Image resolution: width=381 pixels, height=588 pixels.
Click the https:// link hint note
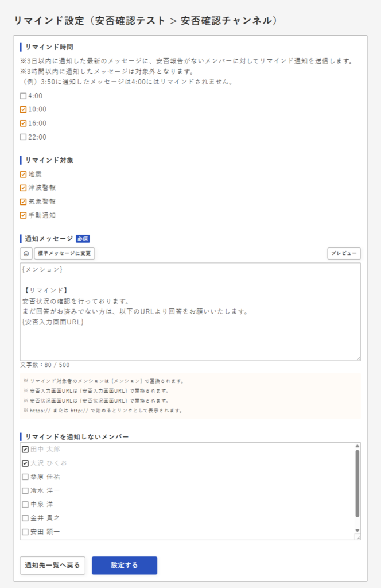click(x=103, y=411)
